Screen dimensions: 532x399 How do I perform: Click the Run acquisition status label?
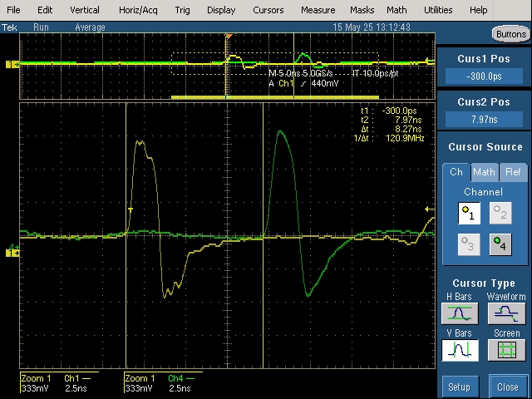tap(41, 27)
